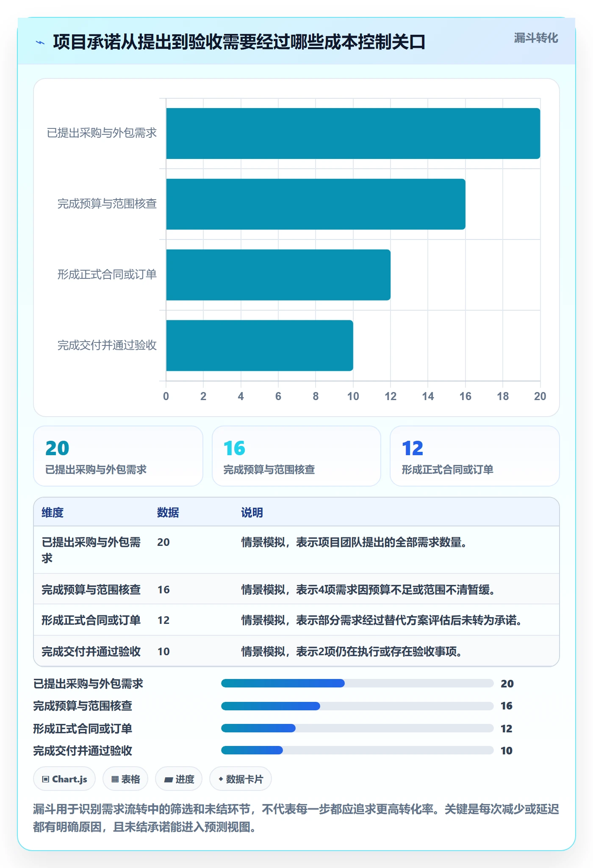Click the footer note paragraph about 漏斗
This screenshot has height=868, width=593.
coord(296,818)
